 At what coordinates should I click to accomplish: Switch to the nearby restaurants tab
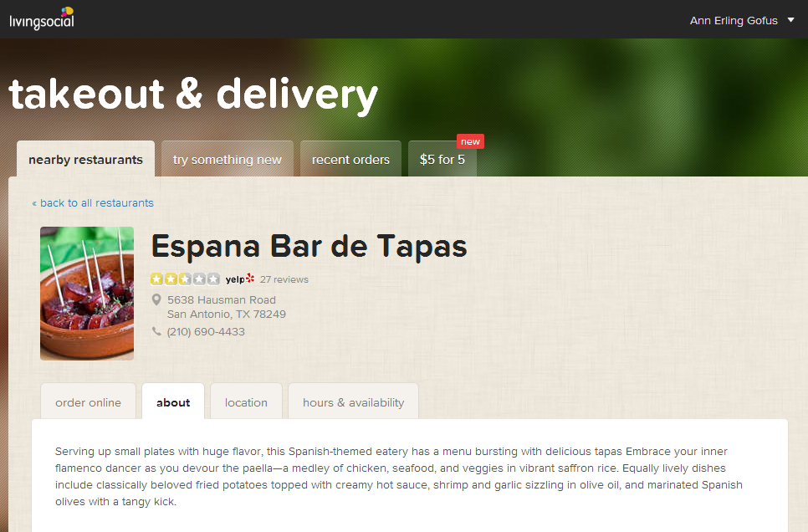click(x=85, y=160)
